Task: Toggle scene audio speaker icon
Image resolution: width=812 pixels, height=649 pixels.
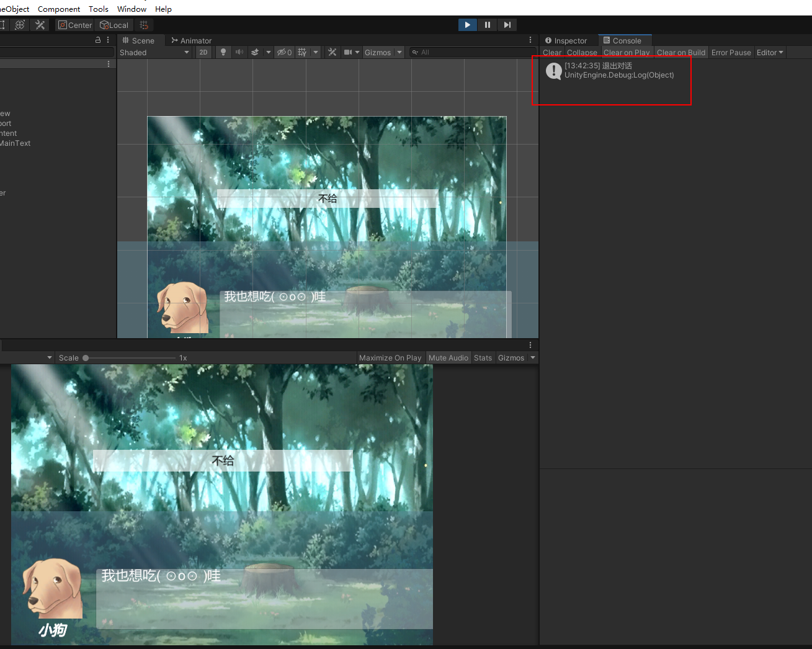Action: [239, 53]
